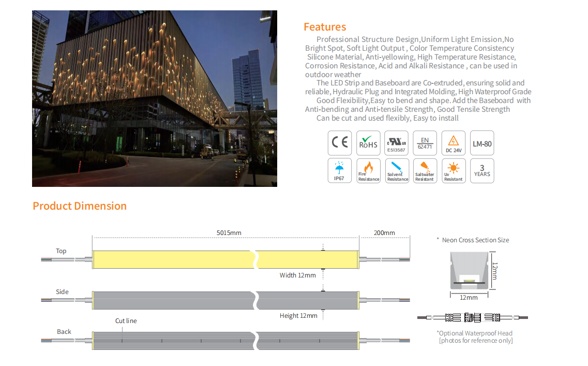Select the LM-80 badge
The width and height of the screenshot is (588, 366).
coord(482,143)
